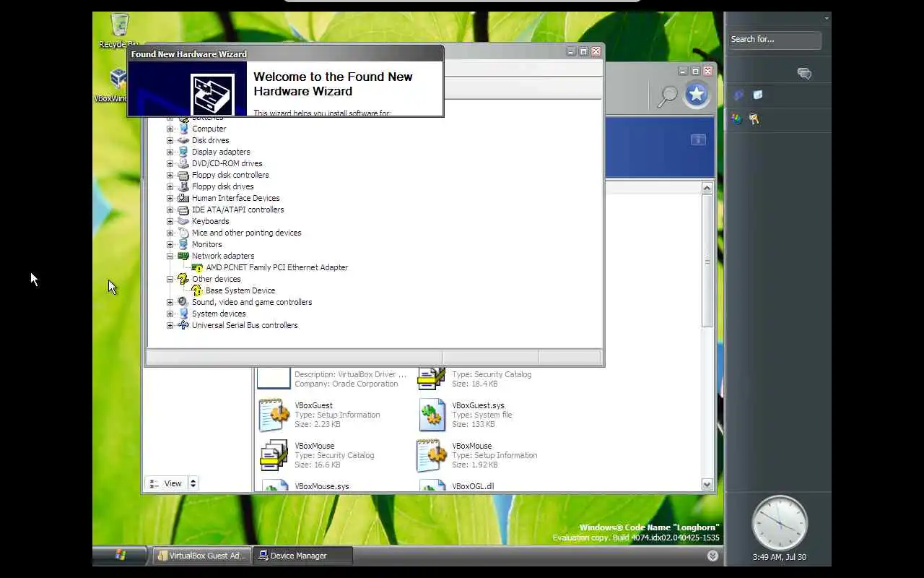924x578 pixels.
Task: Click the Keyboards category icon
Action: (183, 221)
